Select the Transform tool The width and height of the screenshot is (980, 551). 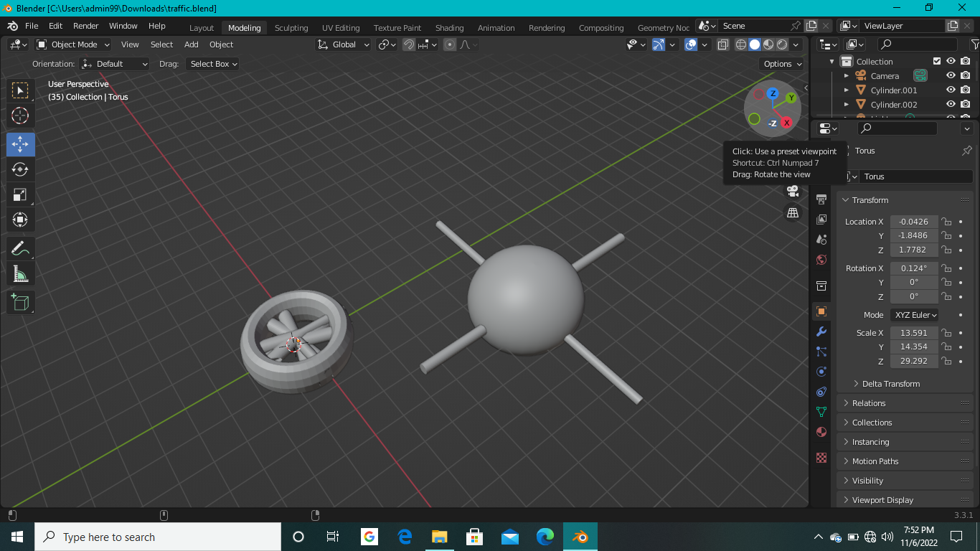click(x=20, y=220)
